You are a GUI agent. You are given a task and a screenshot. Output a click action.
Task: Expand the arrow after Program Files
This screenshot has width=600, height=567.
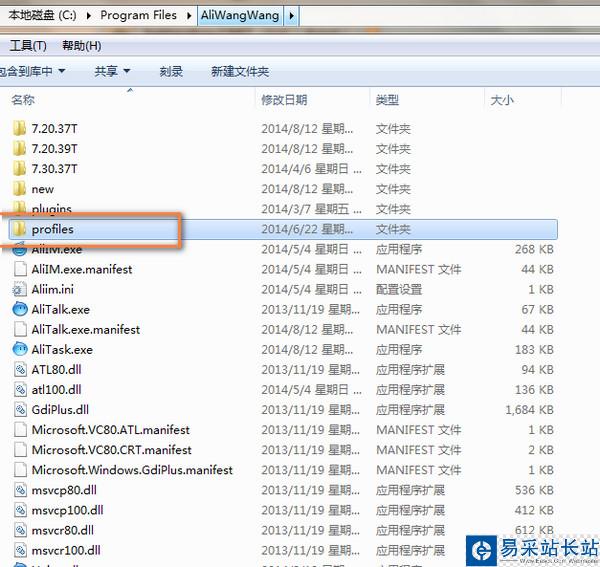tap(189, 16)
